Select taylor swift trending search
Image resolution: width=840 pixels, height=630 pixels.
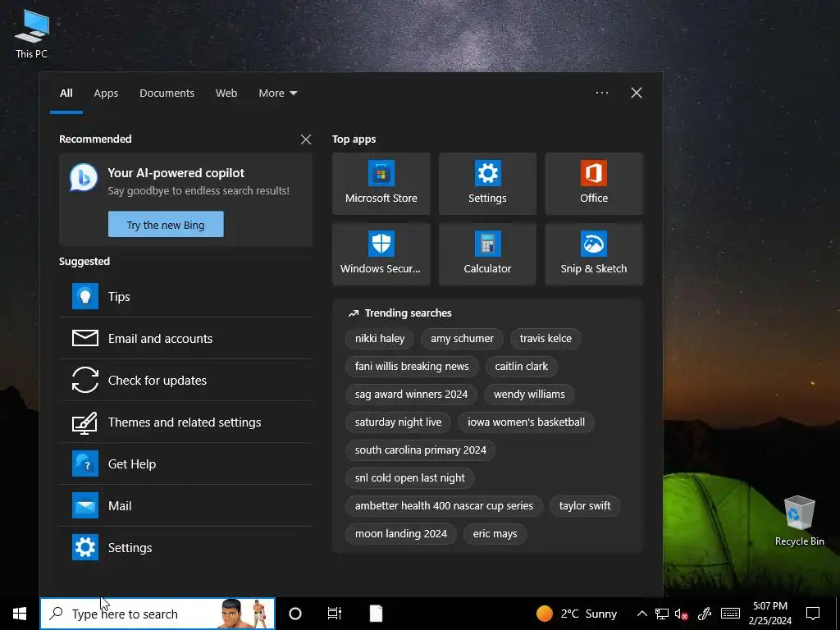pyautogui.click(x=584, y=505)
